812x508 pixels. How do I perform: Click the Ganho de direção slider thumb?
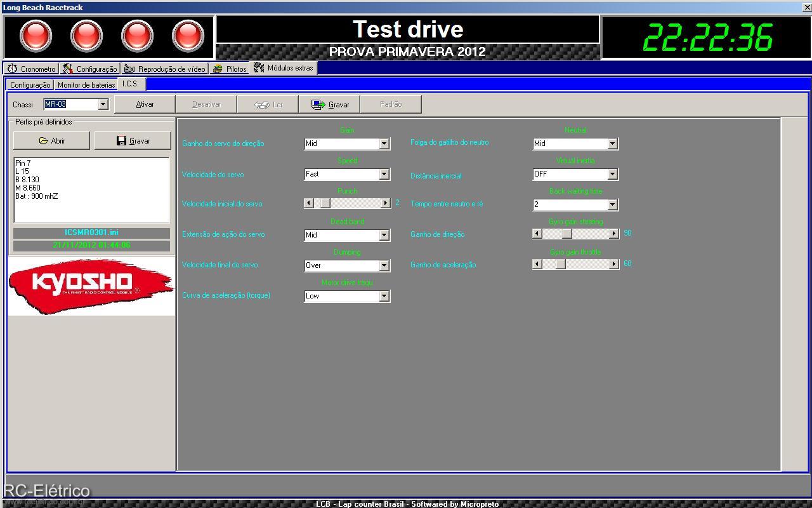click(566, 234)
